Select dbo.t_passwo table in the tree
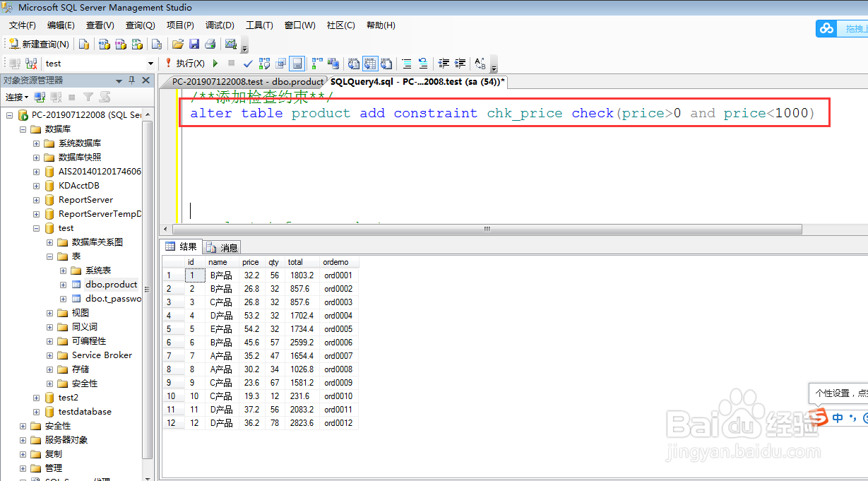This screenshot has height=481, width=868. point(113,299)
